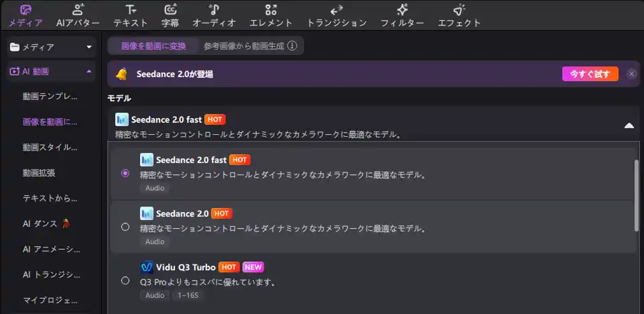644x314 pixels.
Task: Click the info icon next to 参考画像から動画生成
Action: tap(292, 46)
